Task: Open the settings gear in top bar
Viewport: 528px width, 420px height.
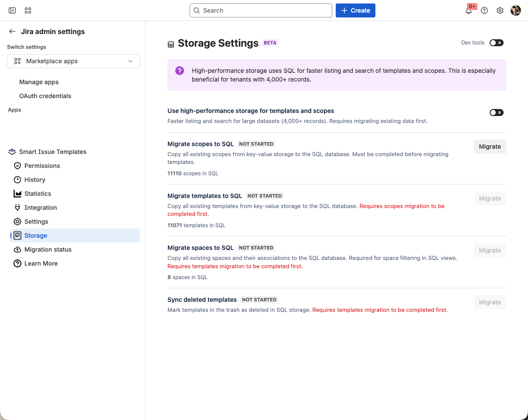Action: 500,10
